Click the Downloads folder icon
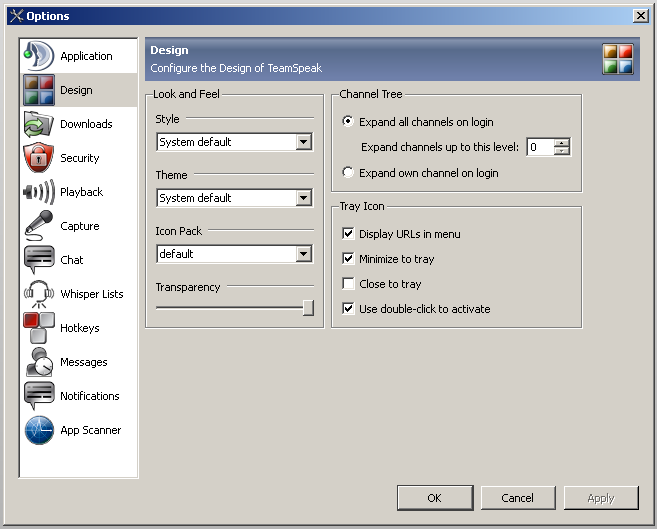657x529 pixels. point(39,124)
